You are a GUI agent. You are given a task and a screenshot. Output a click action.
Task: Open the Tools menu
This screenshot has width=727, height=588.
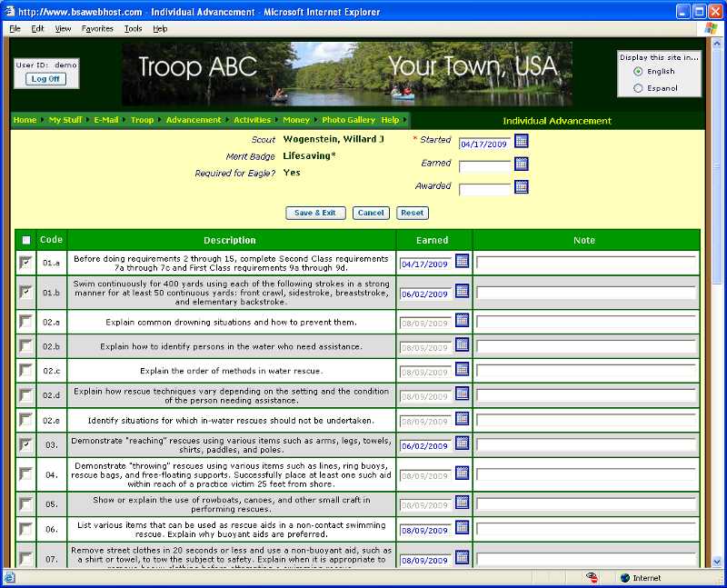133,29
